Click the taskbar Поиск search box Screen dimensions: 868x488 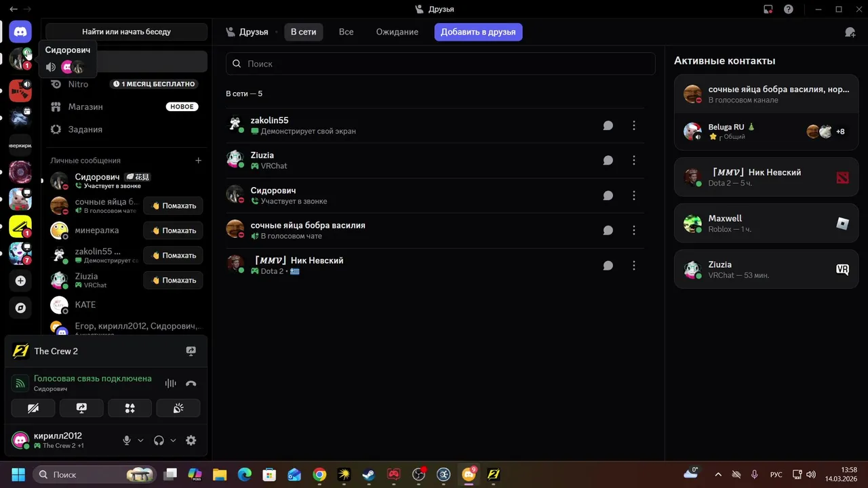(x=95, y=474)
